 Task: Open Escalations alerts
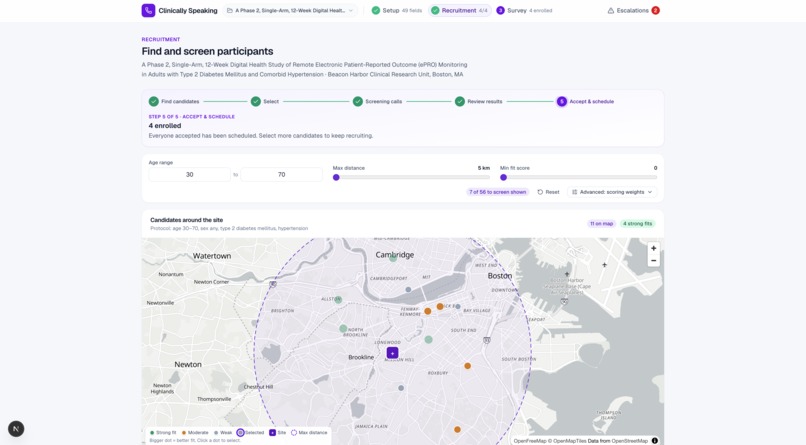pyautogui.click(x=633, y=10)
